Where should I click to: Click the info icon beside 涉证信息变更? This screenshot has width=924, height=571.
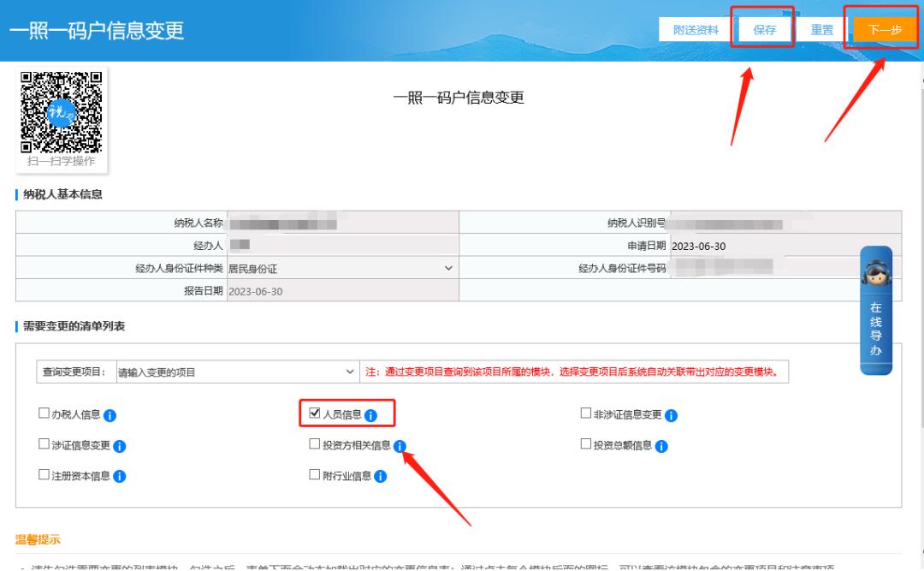click(121, 445)
